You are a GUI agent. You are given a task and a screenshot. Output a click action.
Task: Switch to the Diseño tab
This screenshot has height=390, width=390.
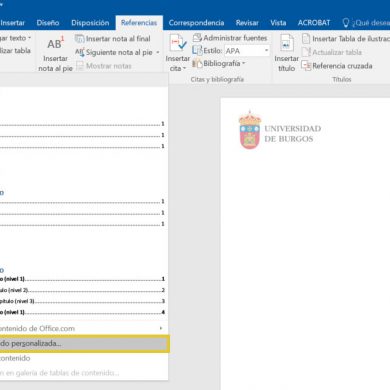coord(48,23)
